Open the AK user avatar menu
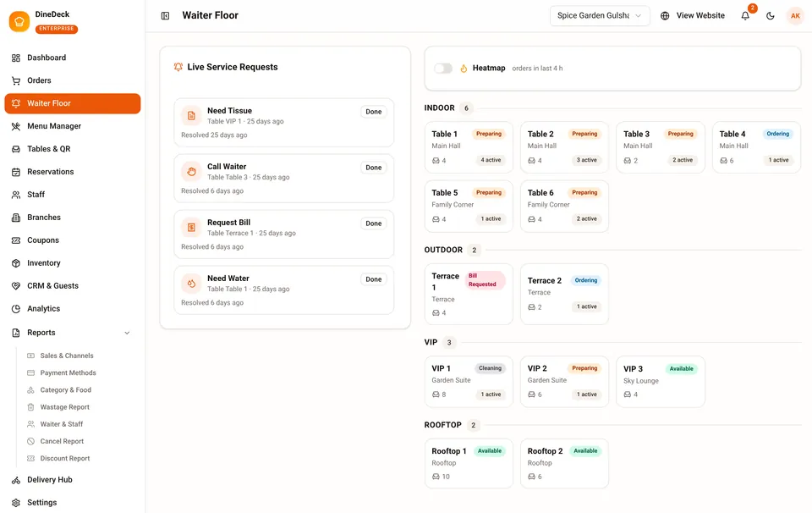 click(x=795, y=15)
